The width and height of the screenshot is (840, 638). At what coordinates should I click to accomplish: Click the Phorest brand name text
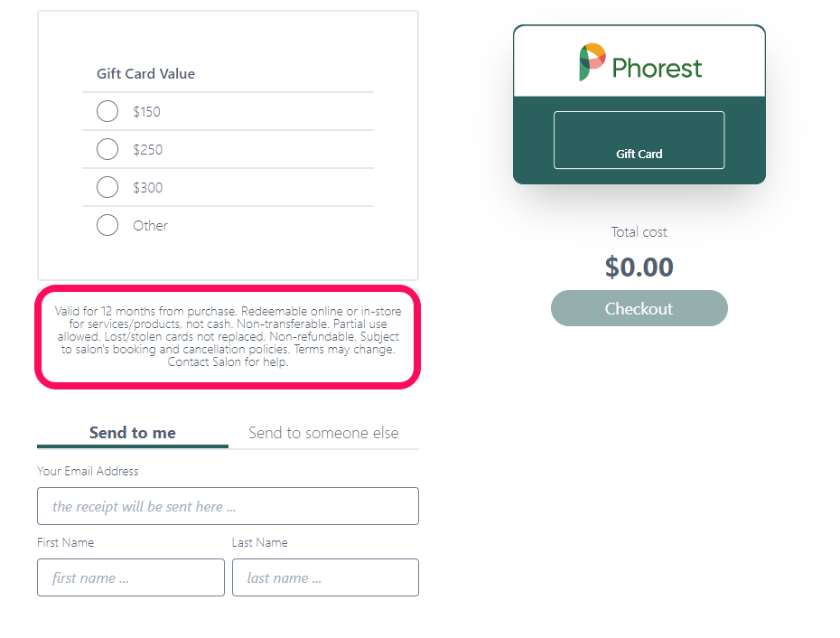click(657, 68)
